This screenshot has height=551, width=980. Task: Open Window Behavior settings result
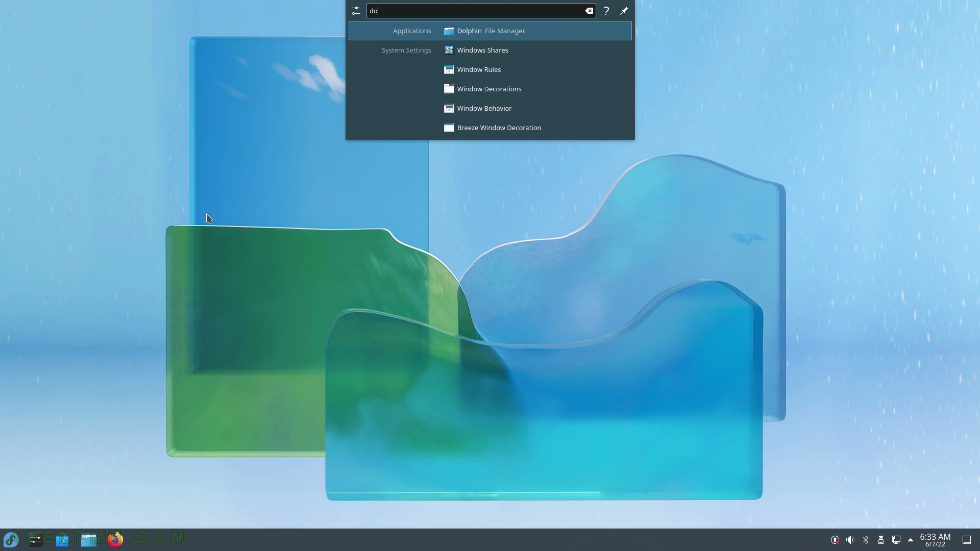(x=490, y=108)
